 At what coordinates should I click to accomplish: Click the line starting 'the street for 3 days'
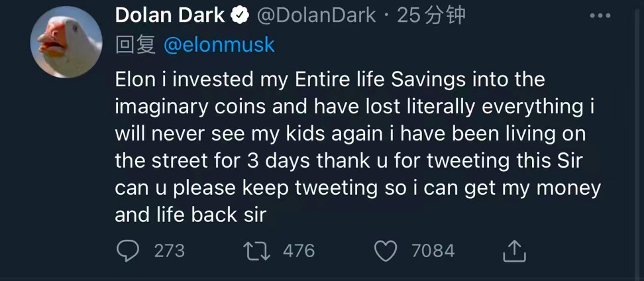[x=347, y=161]
